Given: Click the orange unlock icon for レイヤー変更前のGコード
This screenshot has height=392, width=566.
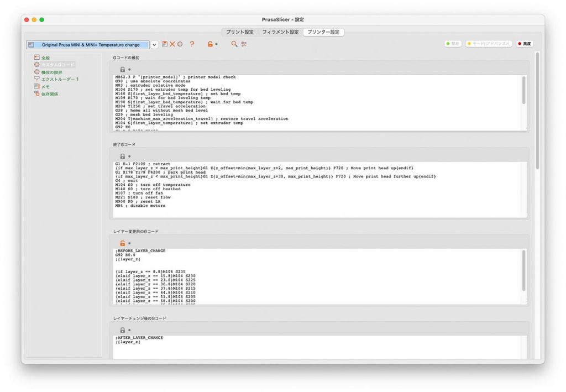Looking at the screenshot, I should [x=122, y=243].
